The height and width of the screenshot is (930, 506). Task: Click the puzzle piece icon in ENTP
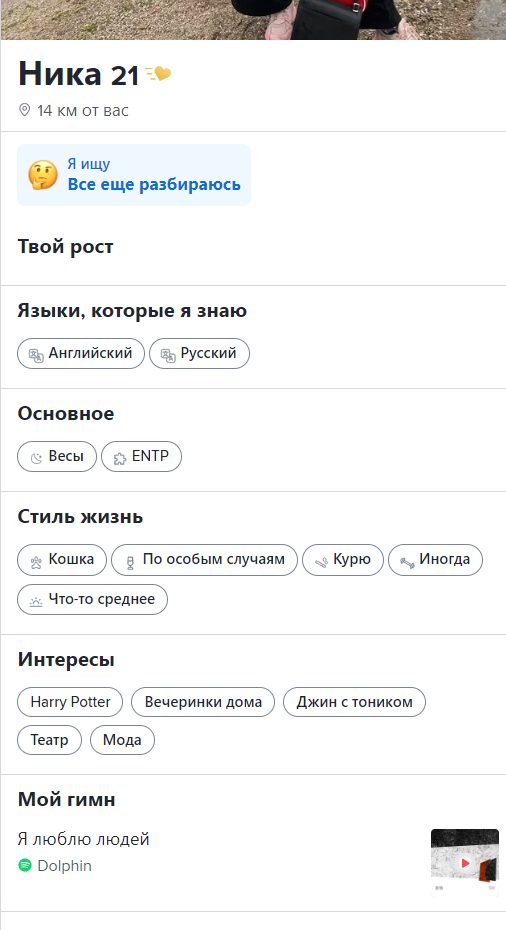click(x=120, y=457)
